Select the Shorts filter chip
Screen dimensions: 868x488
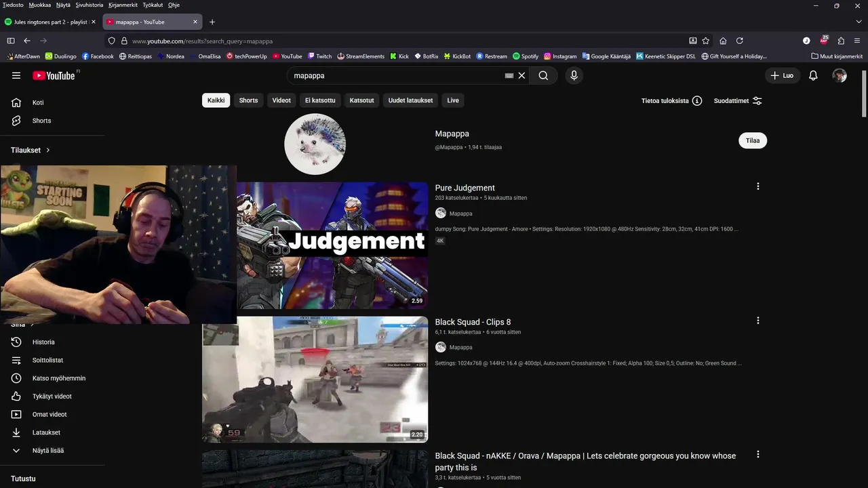248,100
